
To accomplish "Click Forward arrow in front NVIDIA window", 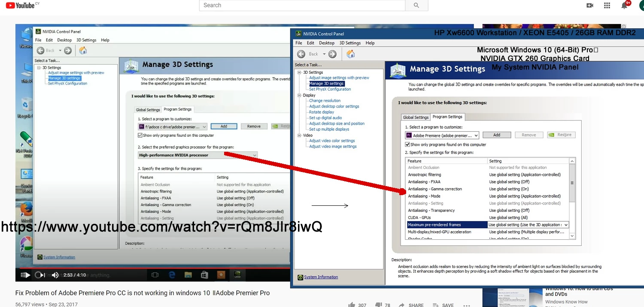I will 332,54.
